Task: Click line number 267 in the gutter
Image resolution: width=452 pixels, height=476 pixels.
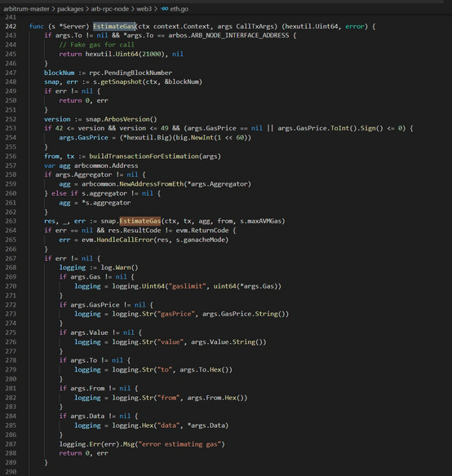Action: tap(11, 258)
